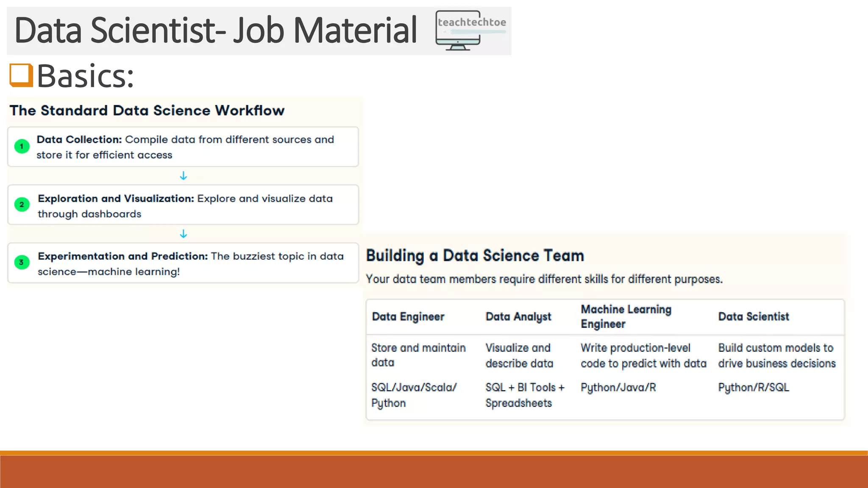Screen dimensions: 868x488
Task: Click the 'SQL/Java/Scala/ Python' cell
Action: [x=414, y=395]
